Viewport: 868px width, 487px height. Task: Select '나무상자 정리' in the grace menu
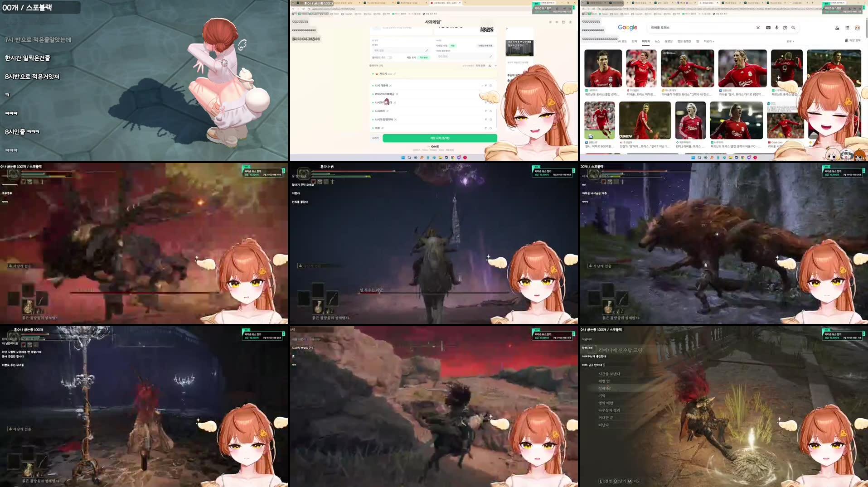pyautogui.click(x=609, y=410)
